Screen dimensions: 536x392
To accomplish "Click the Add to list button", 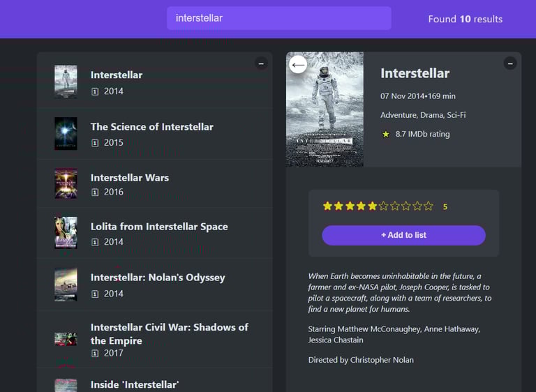I will (403, 235).
